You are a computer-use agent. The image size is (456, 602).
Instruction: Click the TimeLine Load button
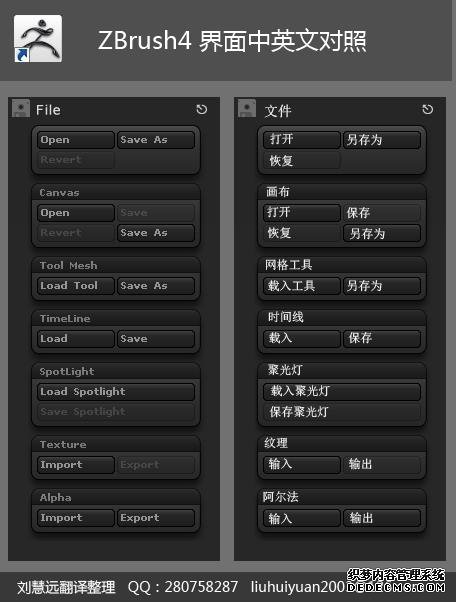76,339
